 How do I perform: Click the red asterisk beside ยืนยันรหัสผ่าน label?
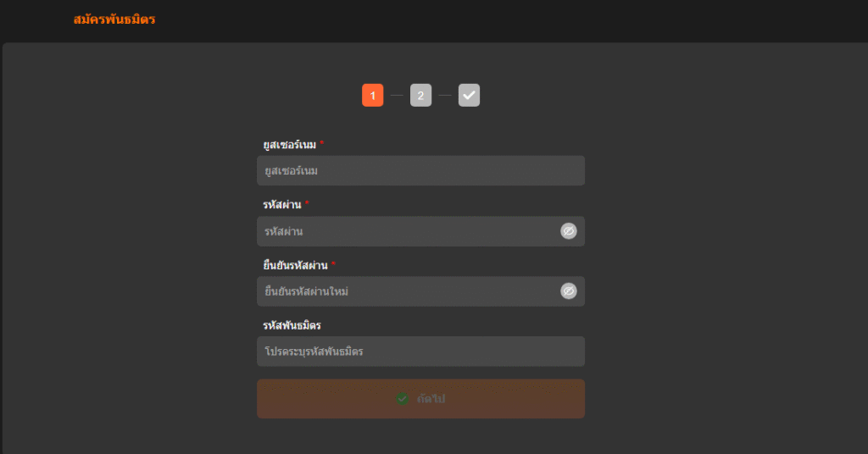333,264
